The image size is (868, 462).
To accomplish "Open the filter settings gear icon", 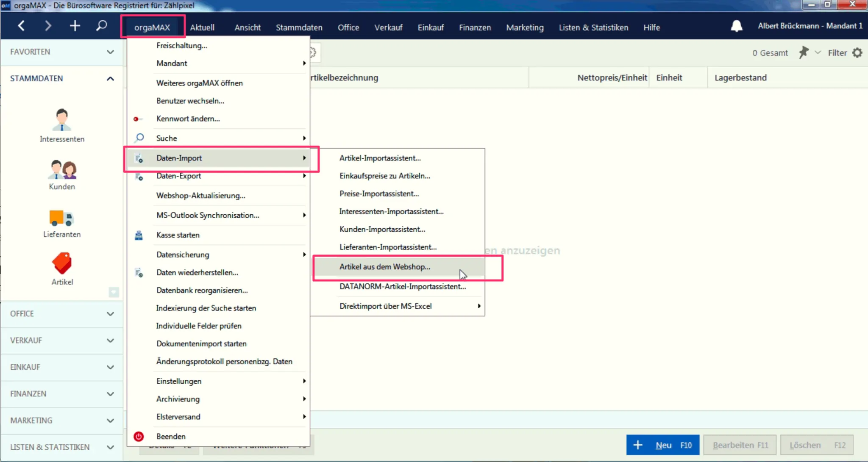I will tap(857, 53).
